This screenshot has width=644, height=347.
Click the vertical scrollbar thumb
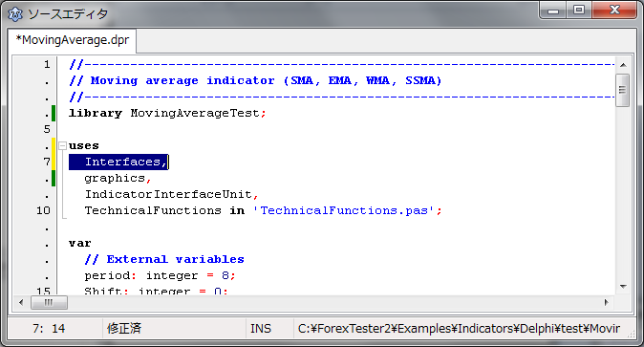[x=623, y=90]
